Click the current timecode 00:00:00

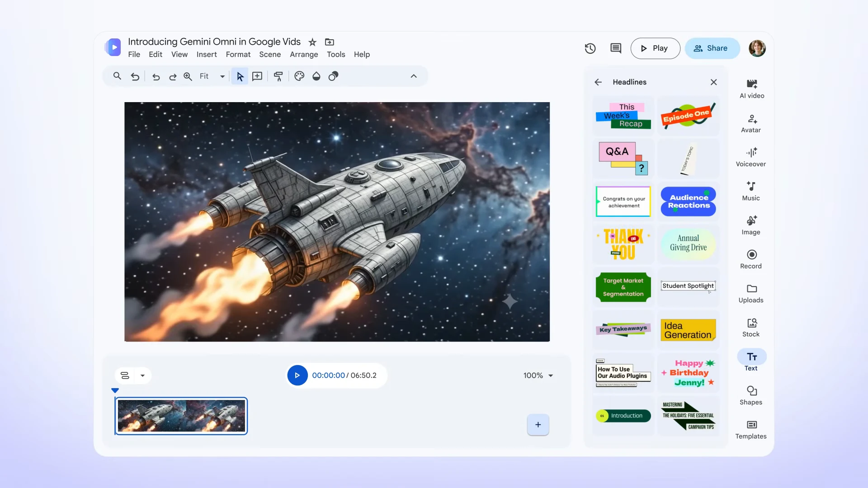pos(328,375)
